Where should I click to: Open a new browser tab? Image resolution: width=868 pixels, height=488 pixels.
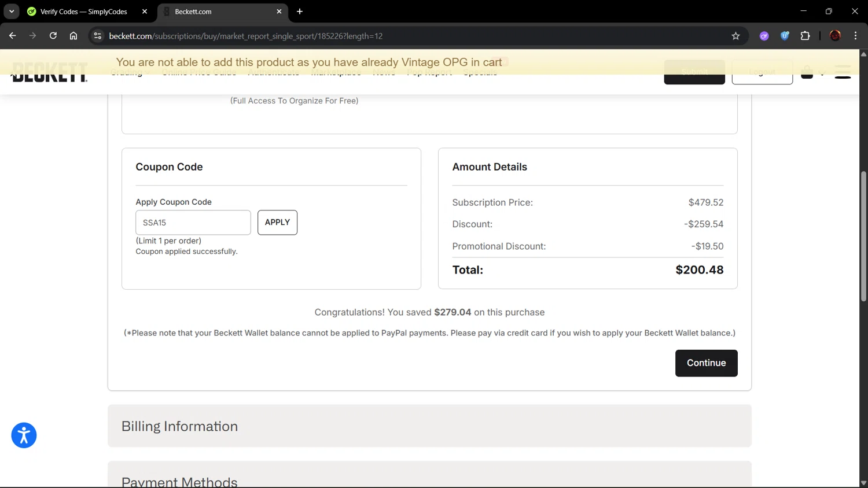click(300, 12)
